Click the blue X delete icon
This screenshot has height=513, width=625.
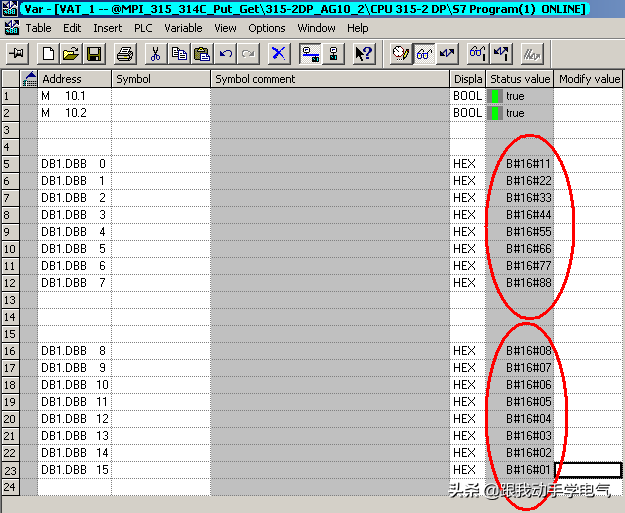click(x=278, y=53)
